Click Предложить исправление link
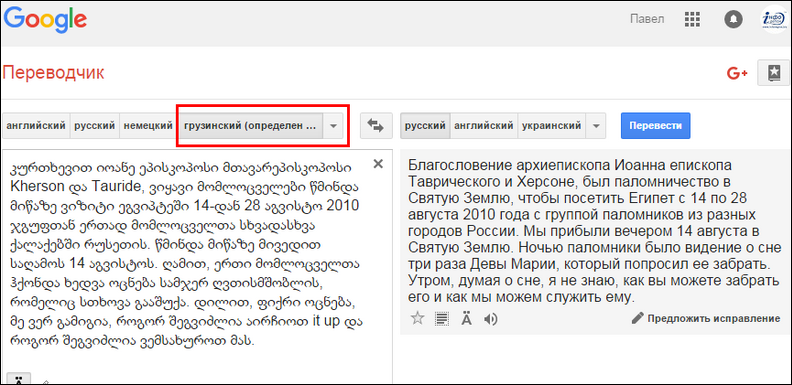Screen dimensions: 792x385 pyautogui.click(x=714, y=319)
